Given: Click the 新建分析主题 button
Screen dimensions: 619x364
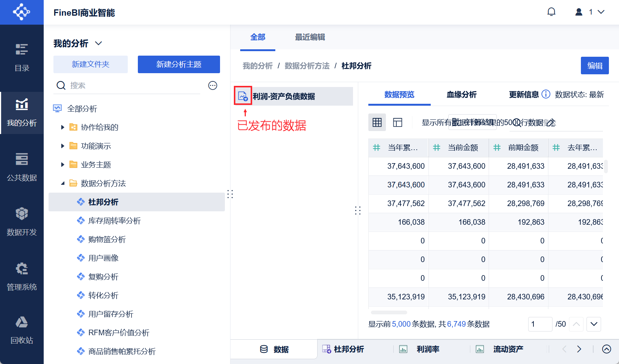Looking at the screenshot, I should coord(179,64).
